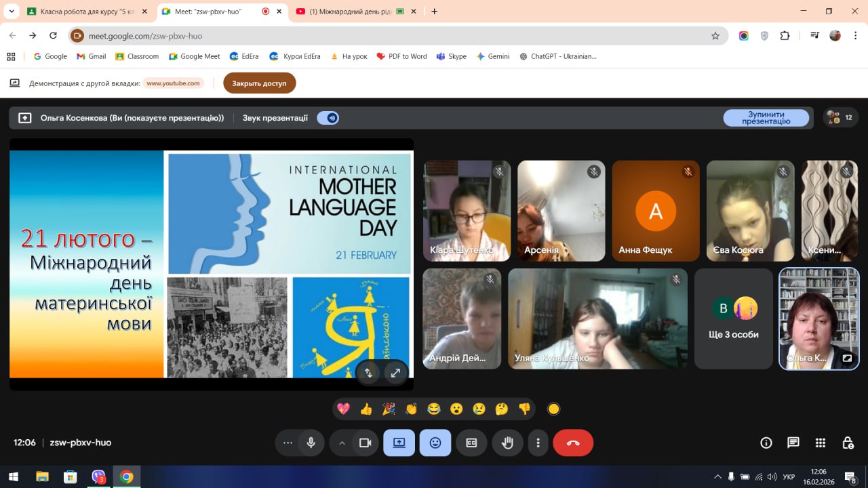Expand the audio settings chevron
The height and width of the screenshot is (488, 868).
(x=342, y=443)
